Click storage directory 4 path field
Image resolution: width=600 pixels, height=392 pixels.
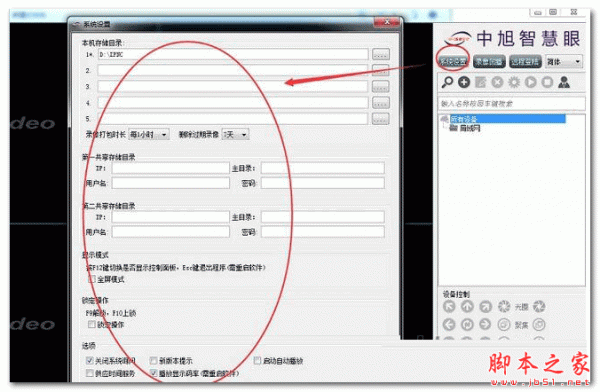[233, 103]
